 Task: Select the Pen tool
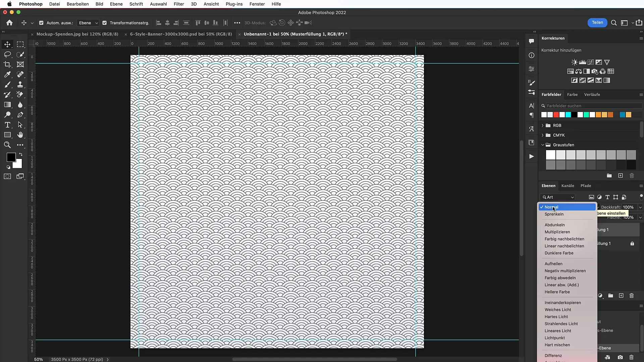20,115
